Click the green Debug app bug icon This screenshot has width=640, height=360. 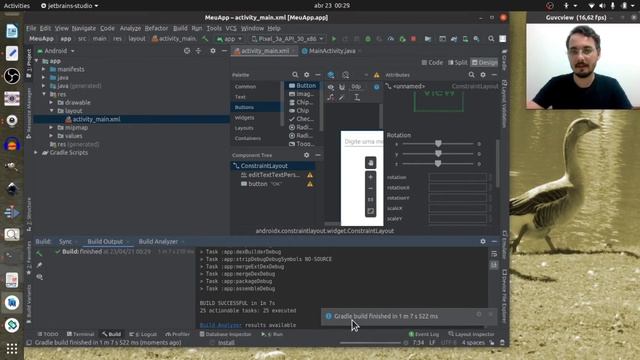click(368, 39)
